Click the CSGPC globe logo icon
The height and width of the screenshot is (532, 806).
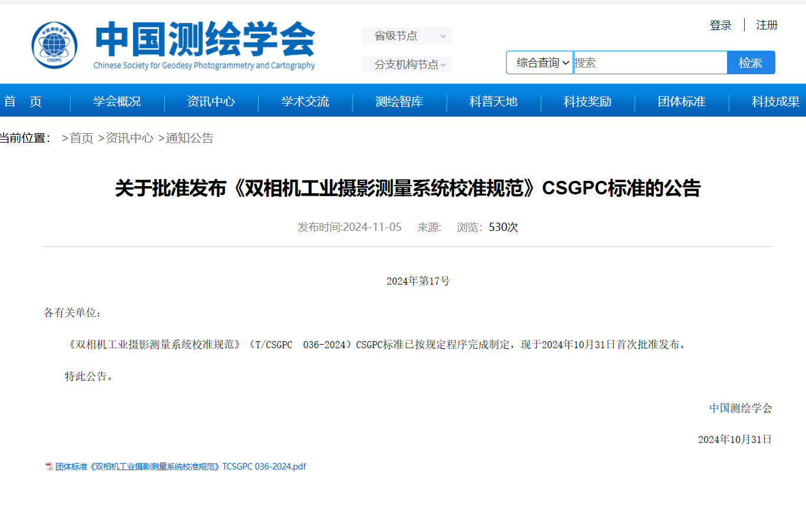tap(54, 45)
